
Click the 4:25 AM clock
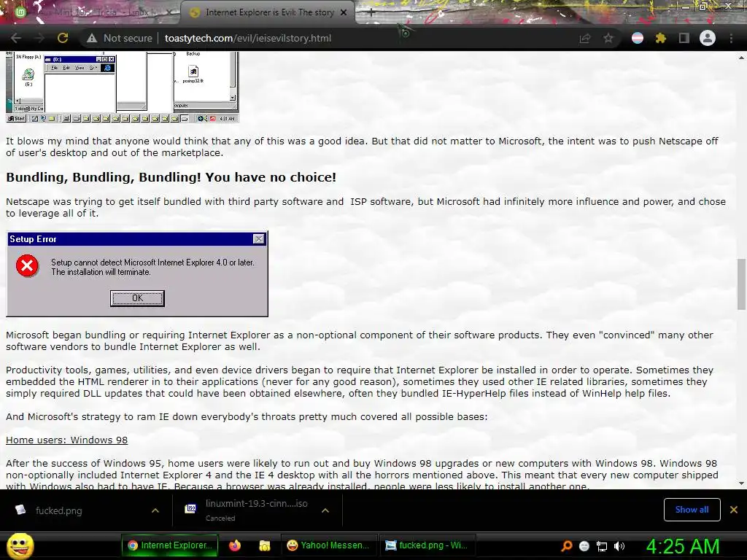(x=683, y=546)
